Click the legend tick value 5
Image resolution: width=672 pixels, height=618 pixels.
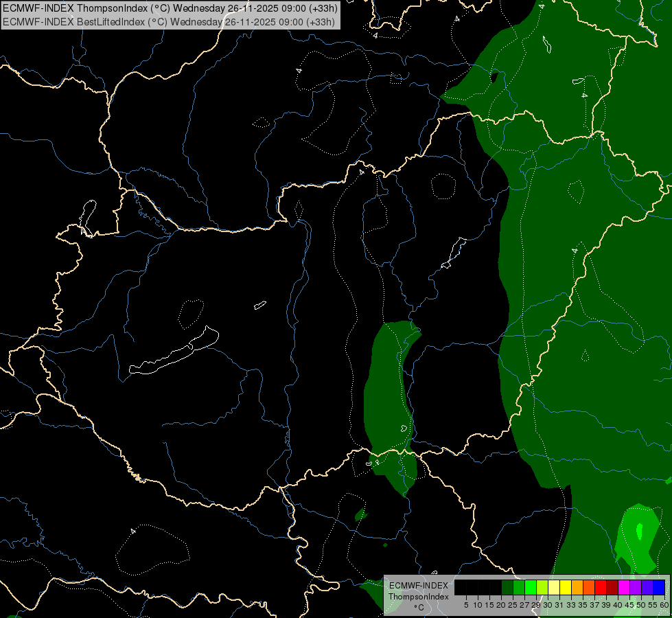click(466, 605)
